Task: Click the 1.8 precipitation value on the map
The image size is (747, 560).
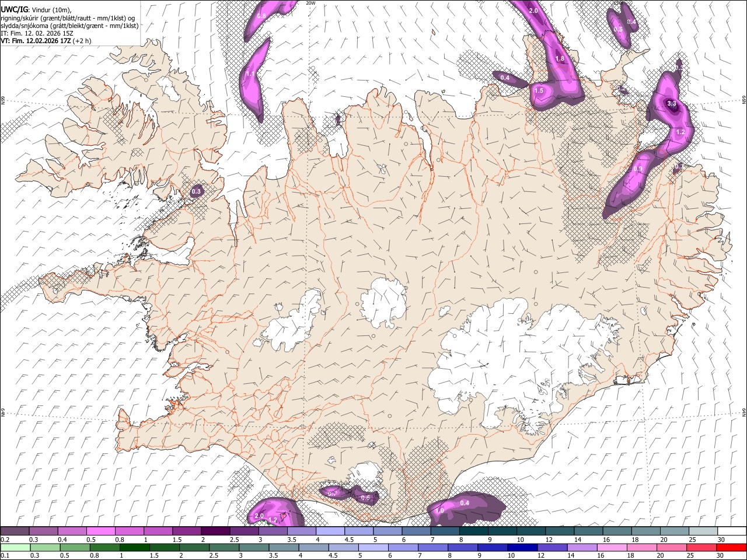Action: coord(560,59)
